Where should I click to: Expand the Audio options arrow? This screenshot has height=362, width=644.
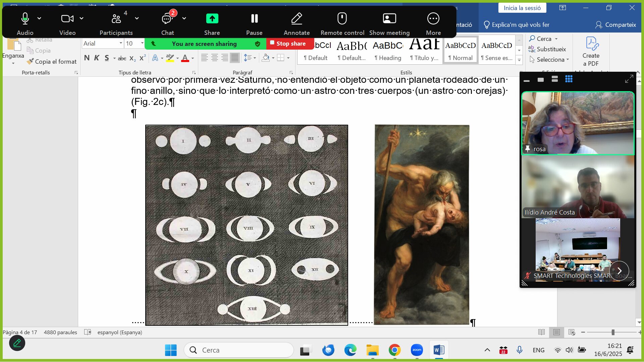pyautogui.click(x=39, y=18)
